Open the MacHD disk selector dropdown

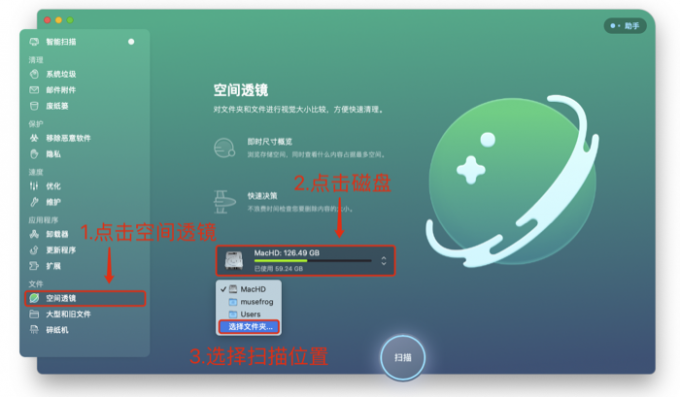[x=306, y=260]
